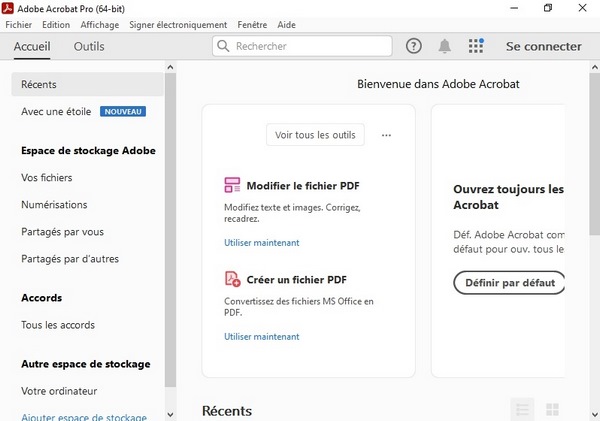Open the apps grid icon

coord(475,46)
